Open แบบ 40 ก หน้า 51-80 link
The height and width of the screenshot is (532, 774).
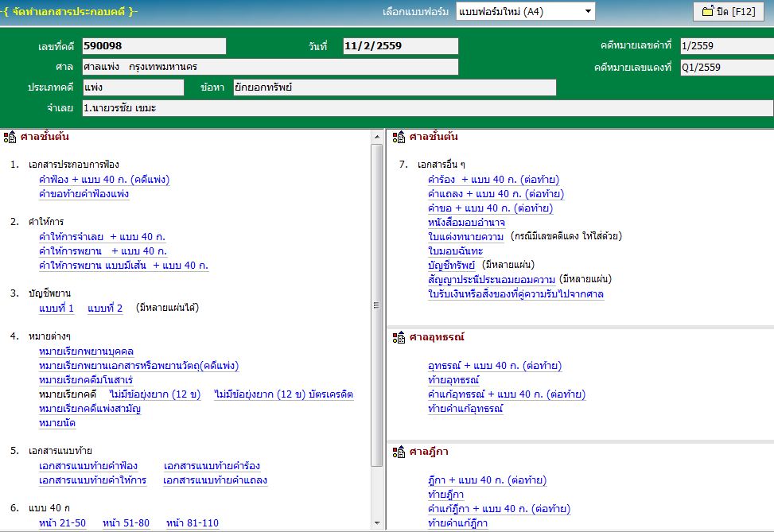coord(126,523)
